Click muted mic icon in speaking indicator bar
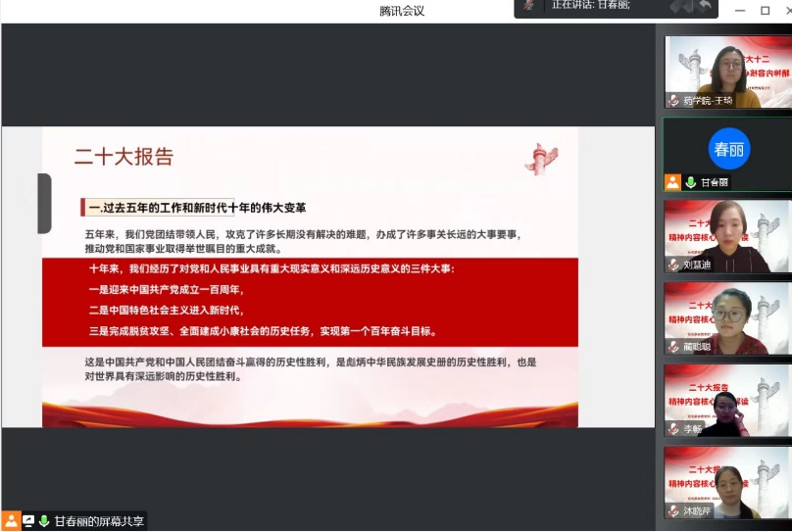Image resolution: width=792 pixels, height=532 pixels. [530, 6]
